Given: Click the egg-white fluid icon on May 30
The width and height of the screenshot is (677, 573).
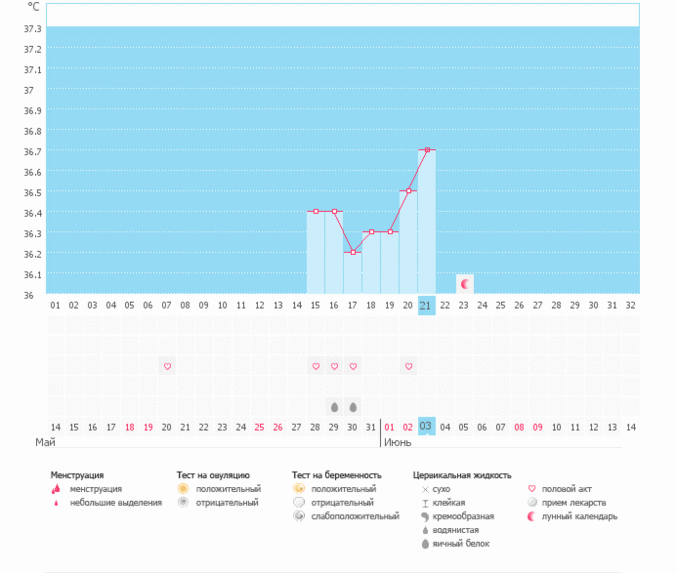Looking at the screenshot, I should (x=353, y=407).
